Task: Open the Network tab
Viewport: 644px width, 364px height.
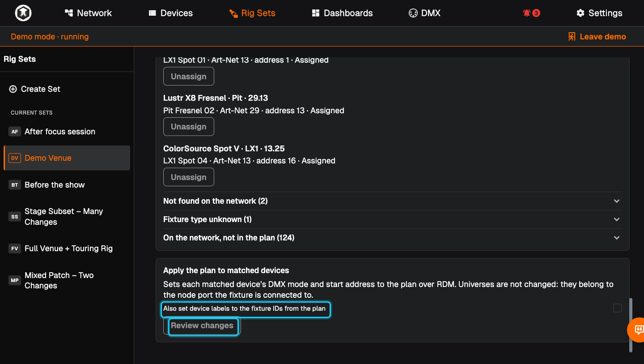Action: coord(88,13)
